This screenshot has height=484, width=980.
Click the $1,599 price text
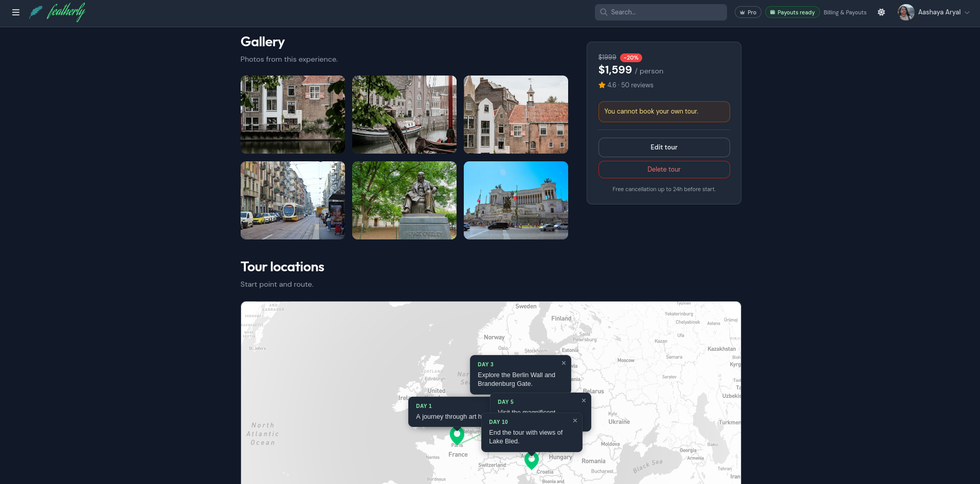click(615, 70)
